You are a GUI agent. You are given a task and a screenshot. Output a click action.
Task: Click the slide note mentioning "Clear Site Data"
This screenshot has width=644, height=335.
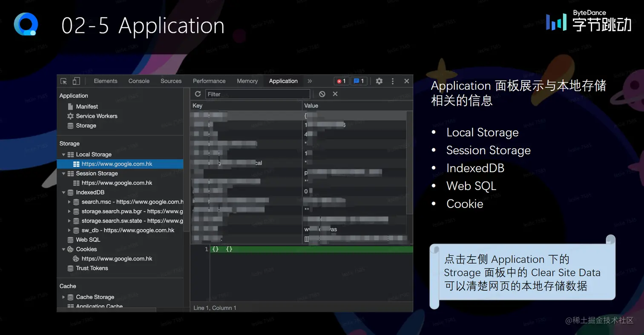(522, 273)
